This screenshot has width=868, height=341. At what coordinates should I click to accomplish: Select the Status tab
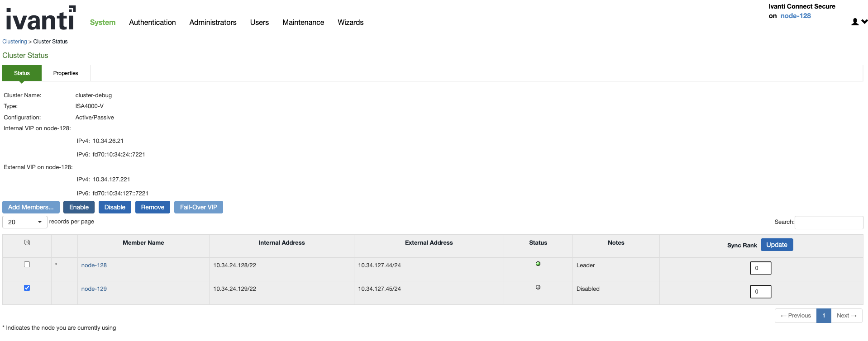[x=22, y=73]
